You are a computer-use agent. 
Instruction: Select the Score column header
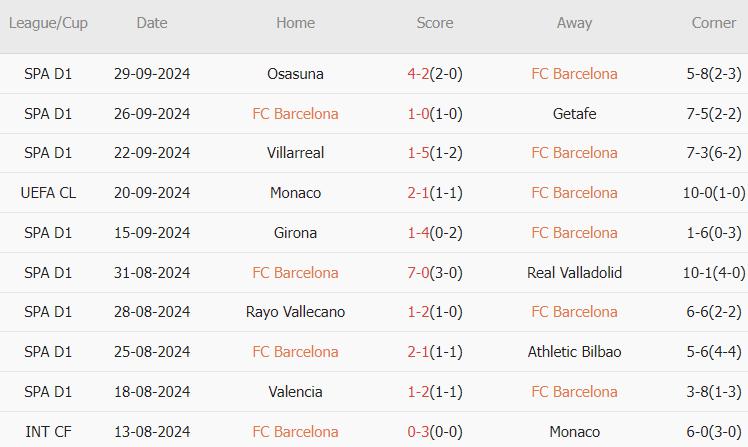[x=435, y=23]
